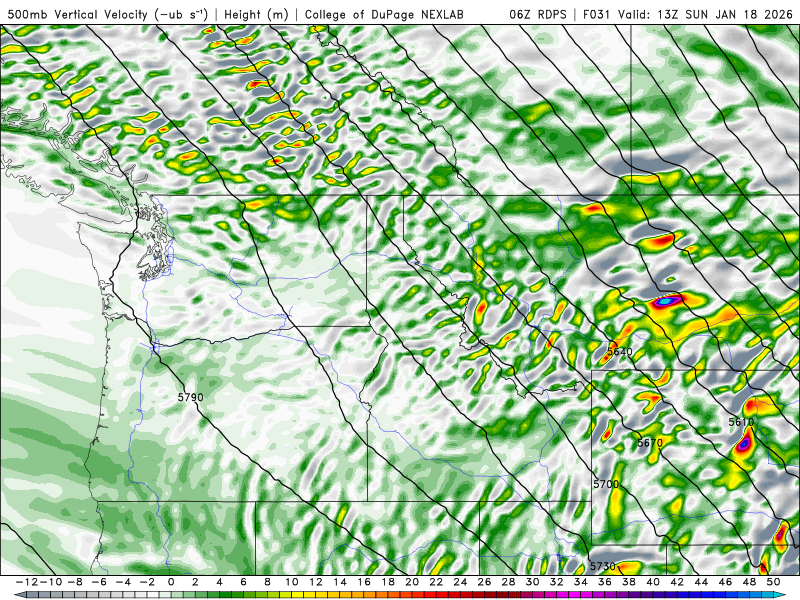Click the '20' colorbar scale value
The width and height of the screenshot is (800, 600).
click(x=412, y=582)
